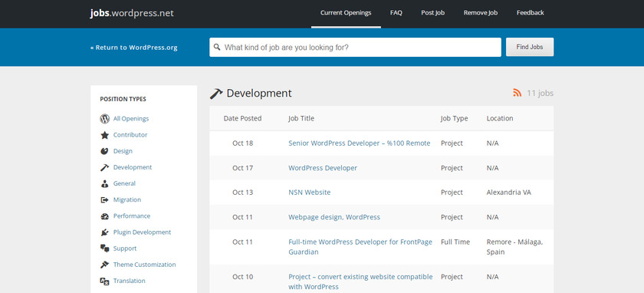Click the chat bubbles icon beside Support
The height and width of the screenshot is (293, 644).
[105, 249]
